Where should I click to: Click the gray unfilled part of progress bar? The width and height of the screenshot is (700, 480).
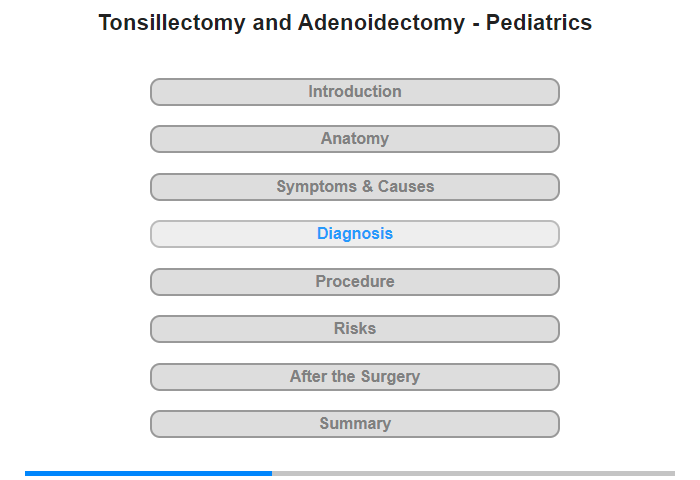473,473
